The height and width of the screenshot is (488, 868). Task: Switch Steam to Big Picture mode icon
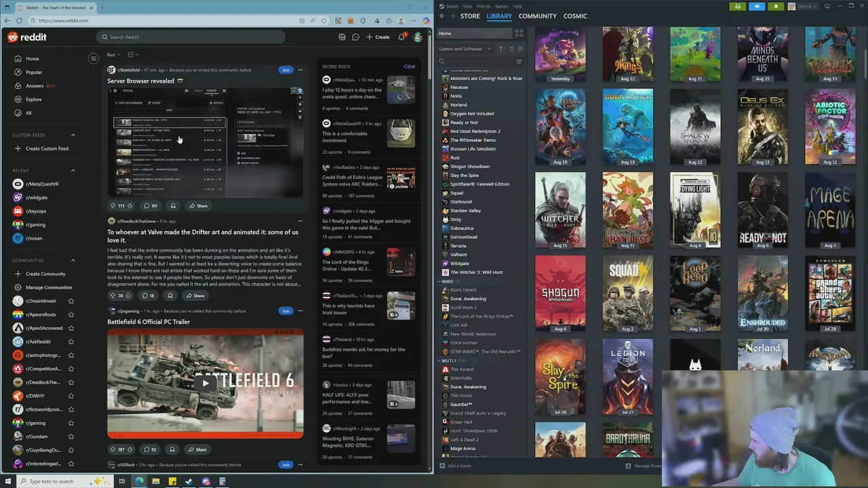pos(827,6)
